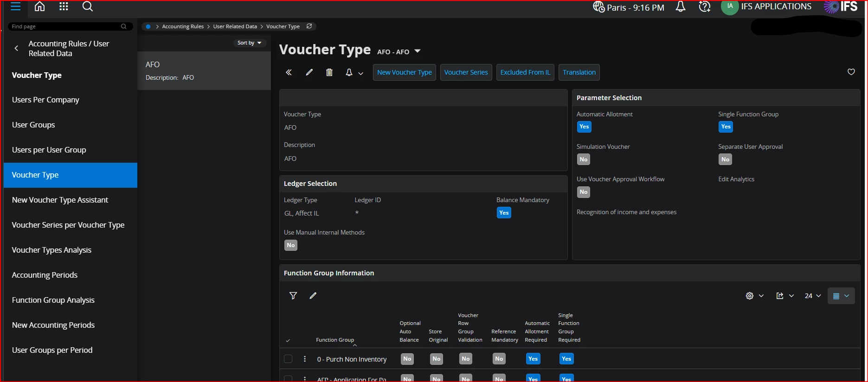Open the 24 rows-per-page dropdown
Screen dimensions: 868x382
[x=812, y=296]
